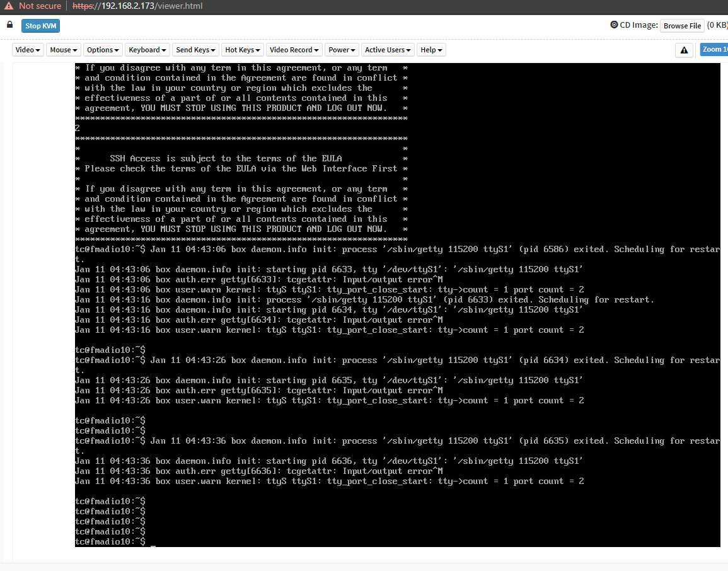Open the Help menu

click(431, 50)
